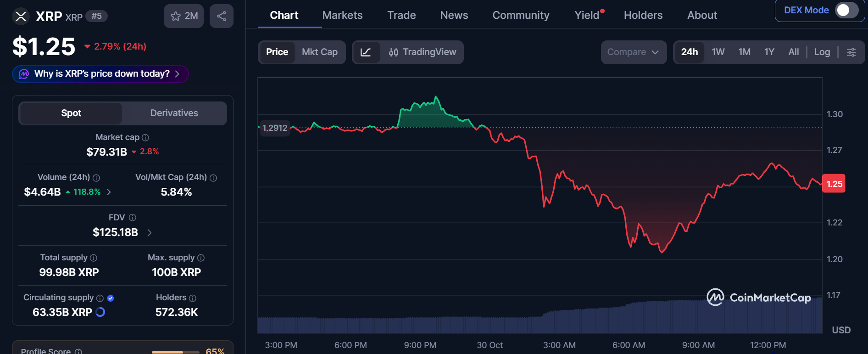This screenshot has height=354, width=868.
Task: Open Holders tab
Action: [x=643, y=15]
